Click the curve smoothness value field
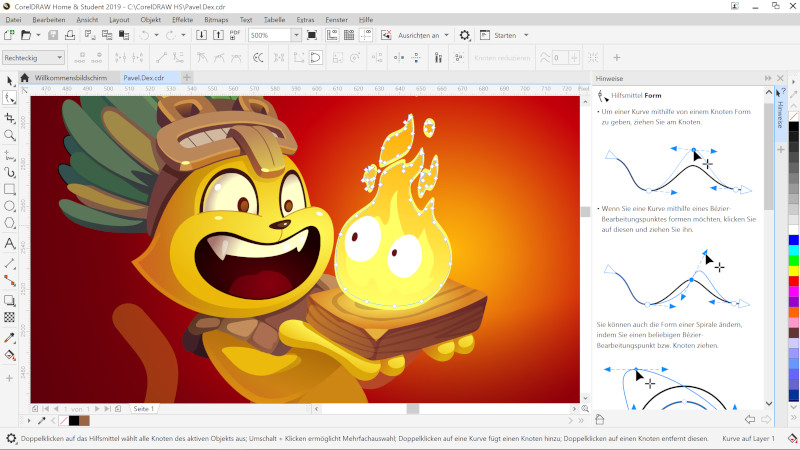The width and height of the screenshot is (800, 450). (560, 58)
